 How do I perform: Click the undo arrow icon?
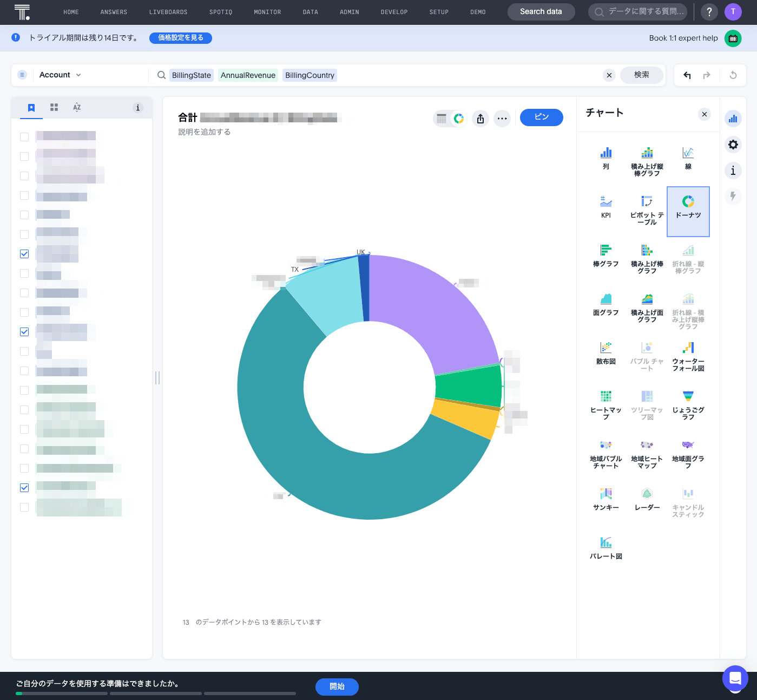687,75
